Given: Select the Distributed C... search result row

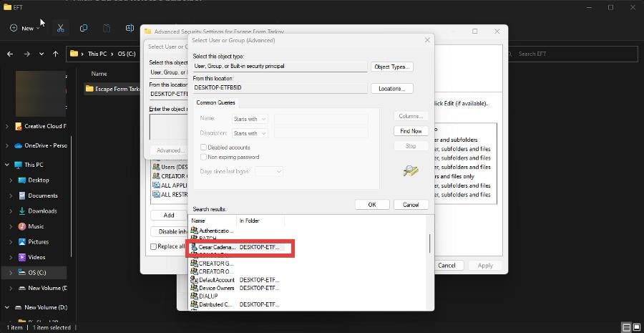Looking at the screenshot, I should 237,304.
